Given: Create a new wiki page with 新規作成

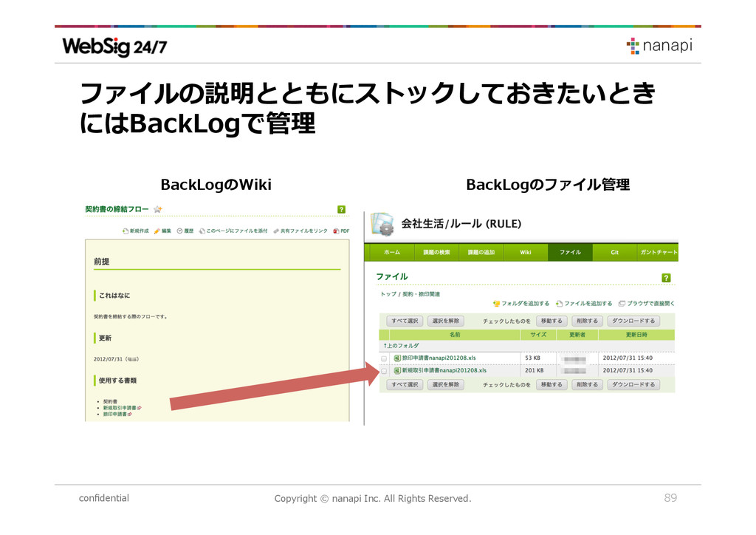Looking at the screenshot, I should click(x=136, y=231).
